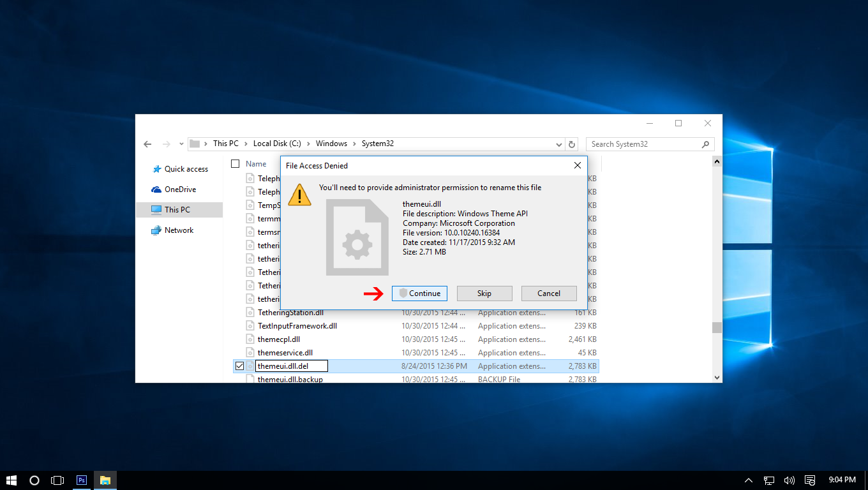Uncheck the themeui.dll.del selection checkbox
Viewport: 868px width, 490px height.
240,366
